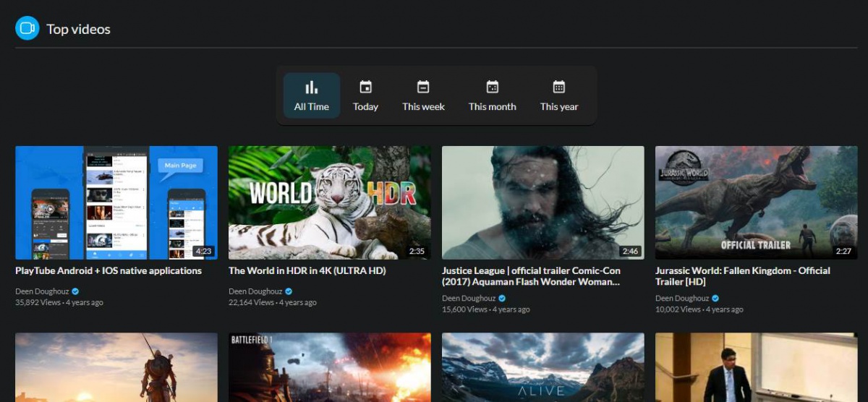Open PlayTube Android + IOS native applications title
The width and height of the screenshot is (868, 402).
(109, 271)
